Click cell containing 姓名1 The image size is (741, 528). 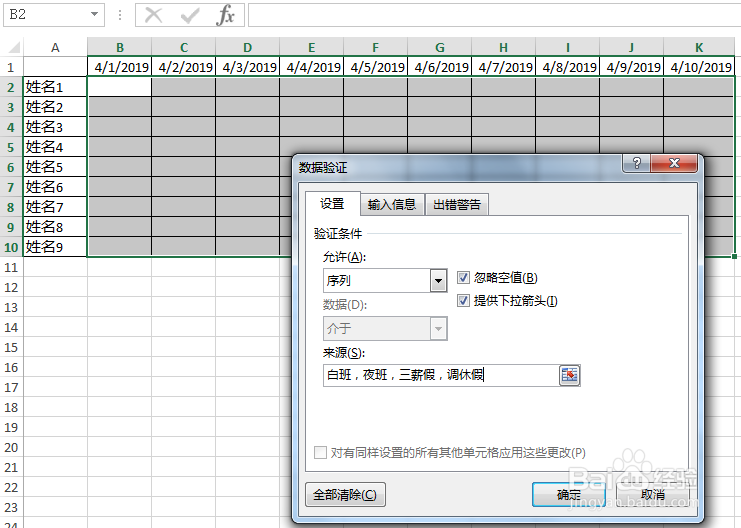click(55, 87)
